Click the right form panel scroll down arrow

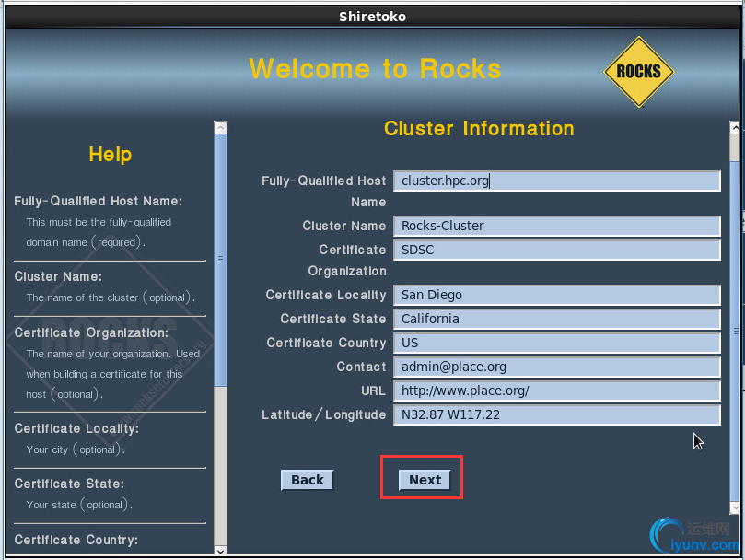click(735, 508)
